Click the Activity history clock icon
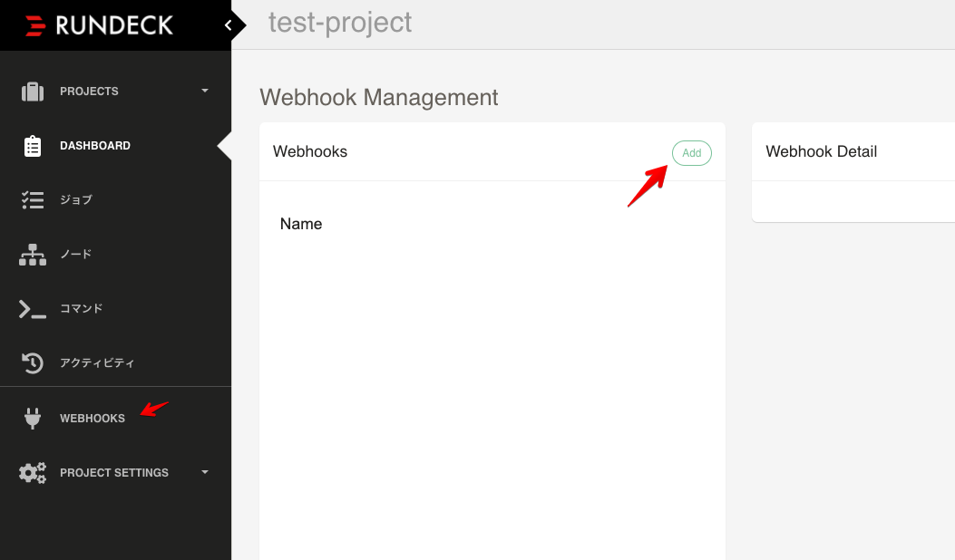 pyautogui.click(x=32, y=362)
